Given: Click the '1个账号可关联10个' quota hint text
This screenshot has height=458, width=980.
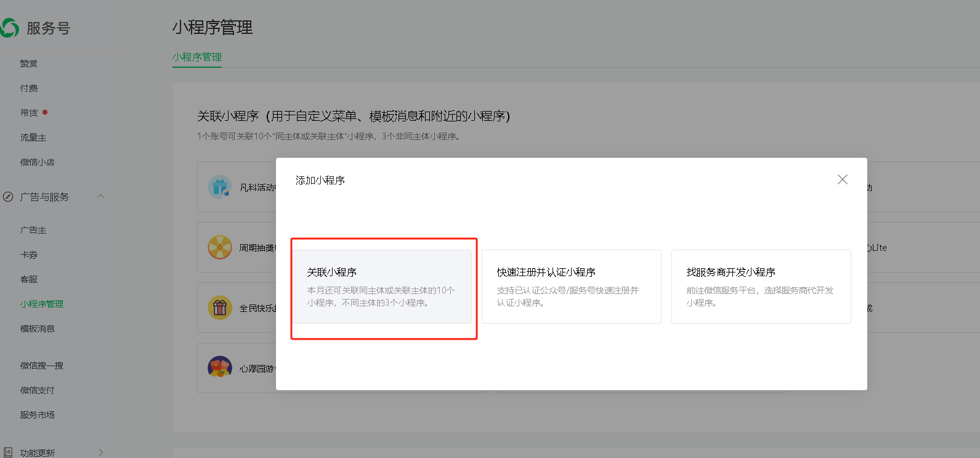Looking at the screenshot, I should 328,136.
